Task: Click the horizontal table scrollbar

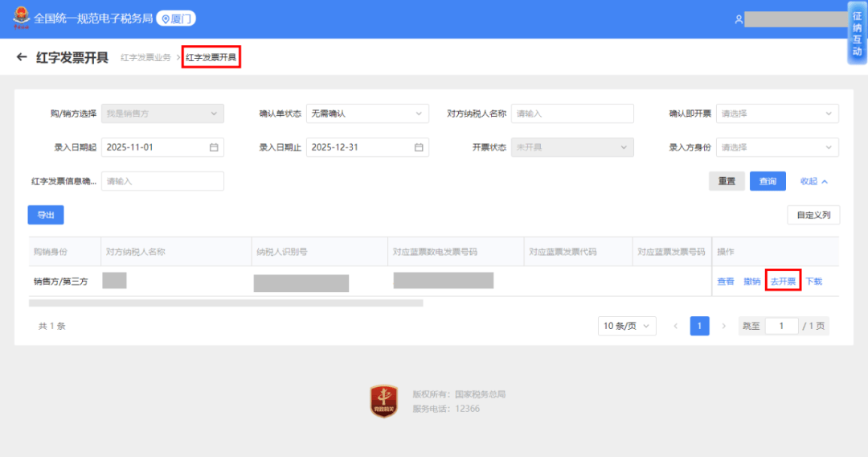Action: [226, 303]
